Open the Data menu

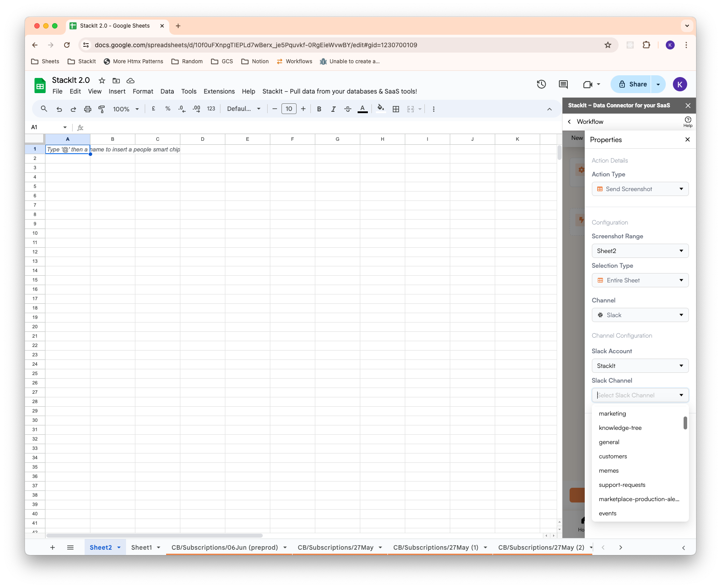point(167,91)
